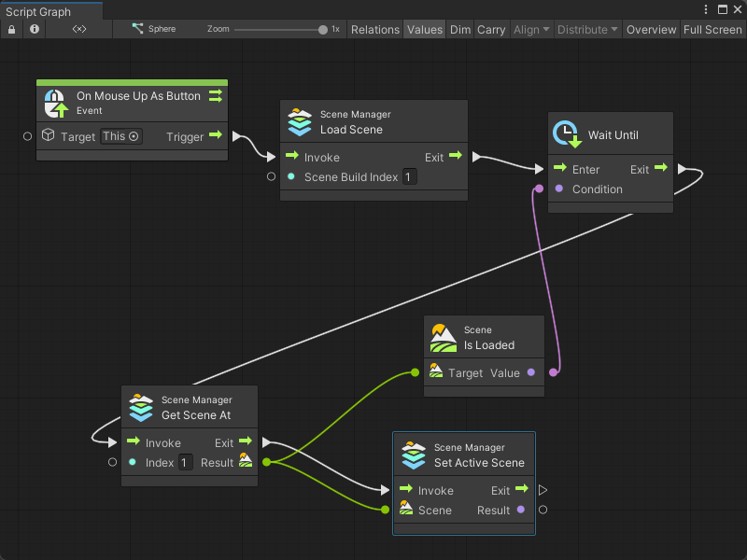This screenshot has width=747, height=560.
Task: Edit the Scene Build Index value field
Action: tap(409, 176)
